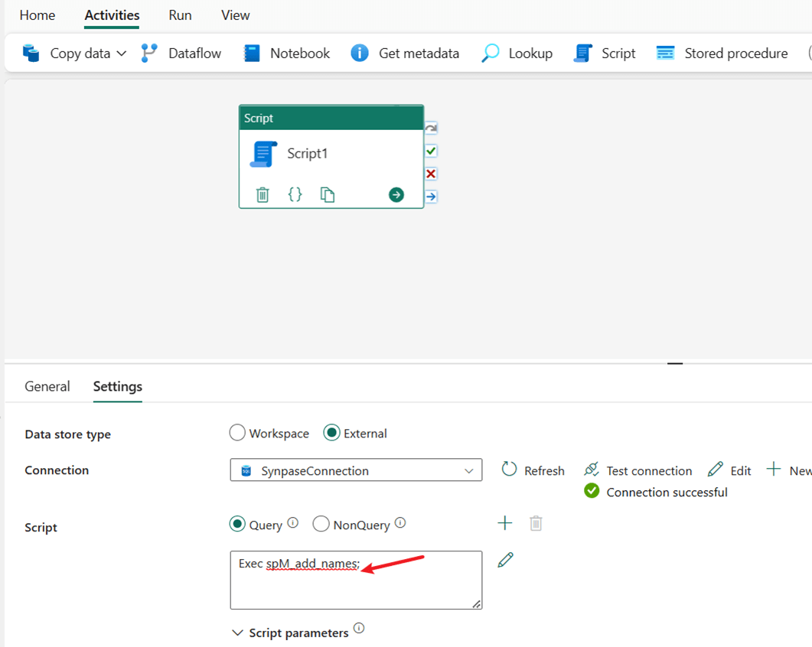Select the External data store type
Viewport: 812px width, 647px height.
tap(332, 432)
